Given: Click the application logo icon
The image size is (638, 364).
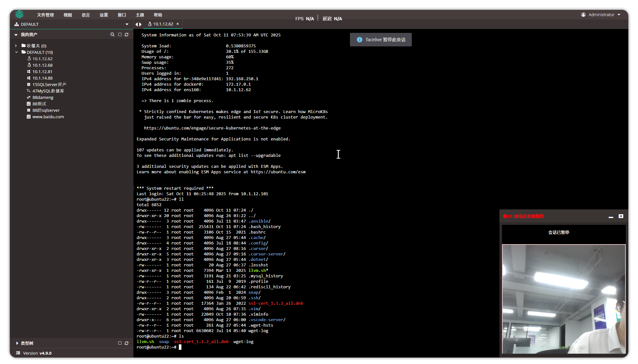Looking at the screenshot, I should pyautogui.click(x=19, y=14).
